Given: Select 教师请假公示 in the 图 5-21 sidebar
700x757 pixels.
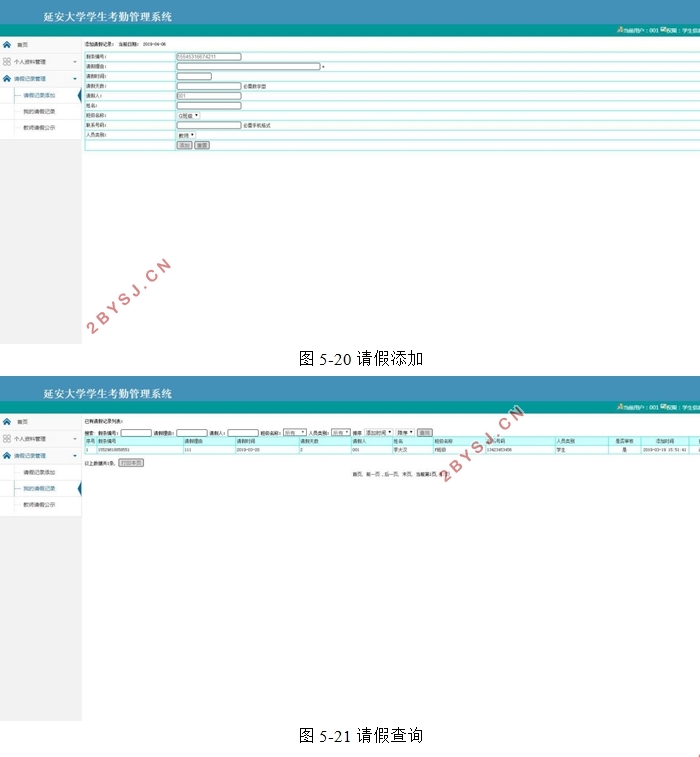Looking at the screenshot, I should [40, 505].
